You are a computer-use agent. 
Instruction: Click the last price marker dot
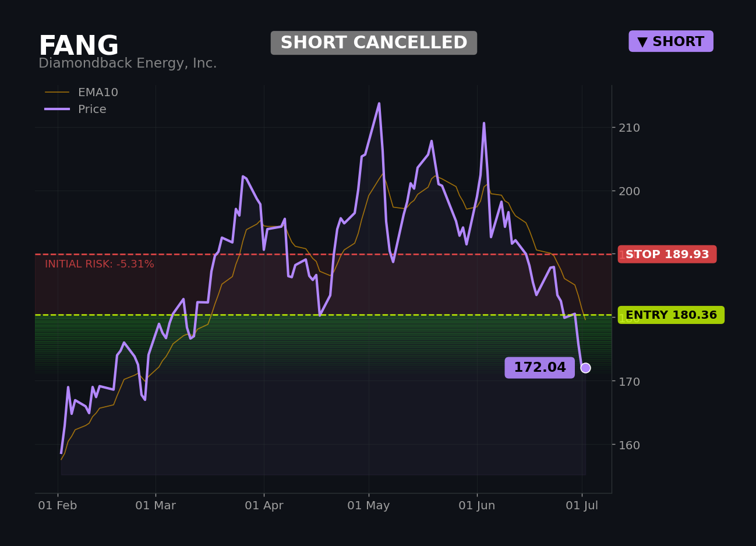click(585, 368)
